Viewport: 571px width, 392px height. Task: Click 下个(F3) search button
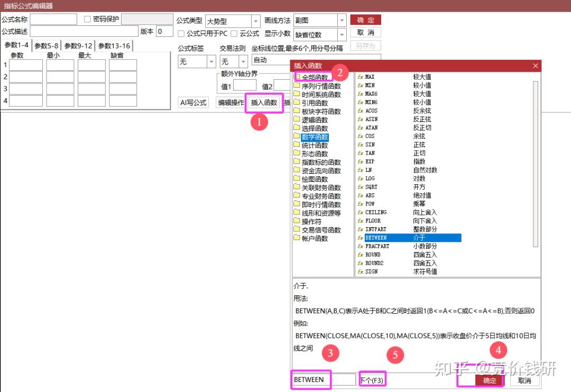tap(372, 380)
